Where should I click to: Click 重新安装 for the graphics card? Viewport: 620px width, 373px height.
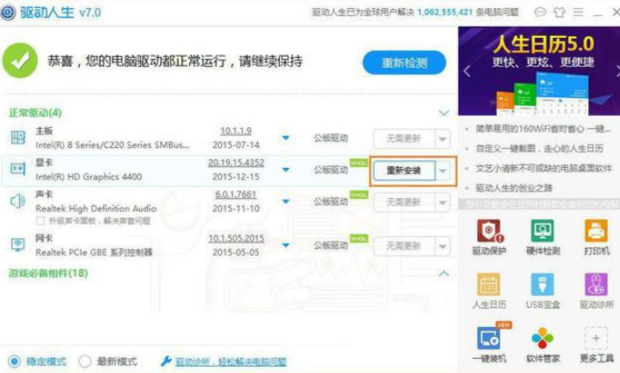pos(404,170)
